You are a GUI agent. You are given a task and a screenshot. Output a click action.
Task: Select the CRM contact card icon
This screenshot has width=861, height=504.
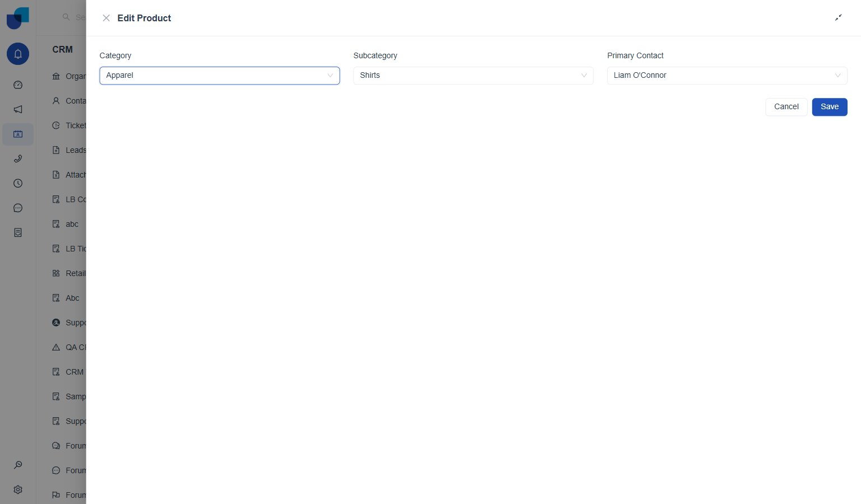point(18,134)
